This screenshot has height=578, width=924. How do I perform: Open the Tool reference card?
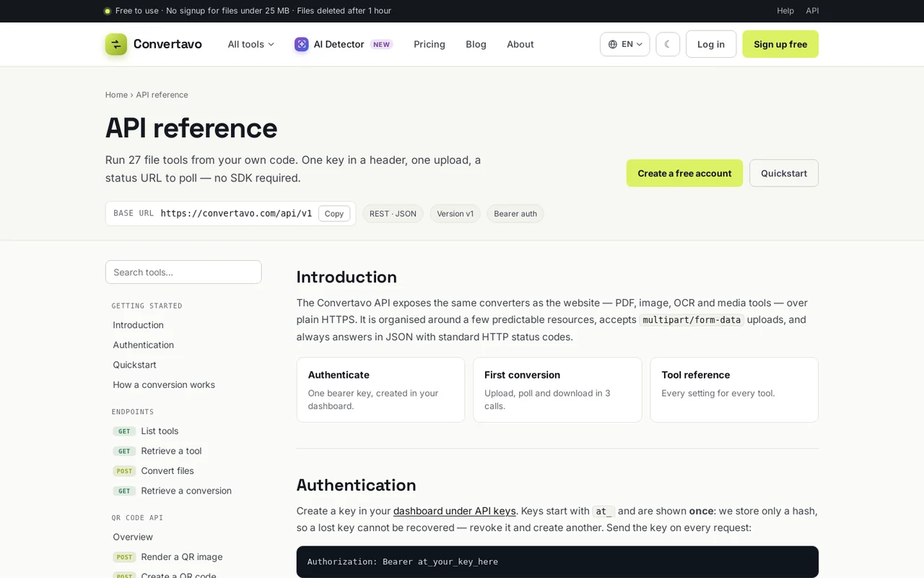(x=734, y=389)
